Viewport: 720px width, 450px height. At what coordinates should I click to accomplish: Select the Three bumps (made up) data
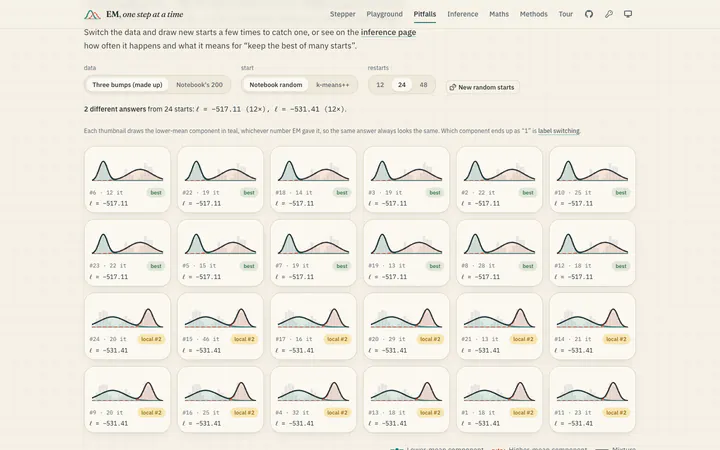(127, 85)
